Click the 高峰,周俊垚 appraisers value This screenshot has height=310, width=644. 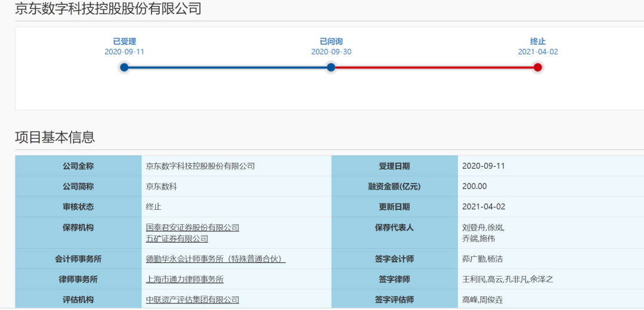(482, 300)
